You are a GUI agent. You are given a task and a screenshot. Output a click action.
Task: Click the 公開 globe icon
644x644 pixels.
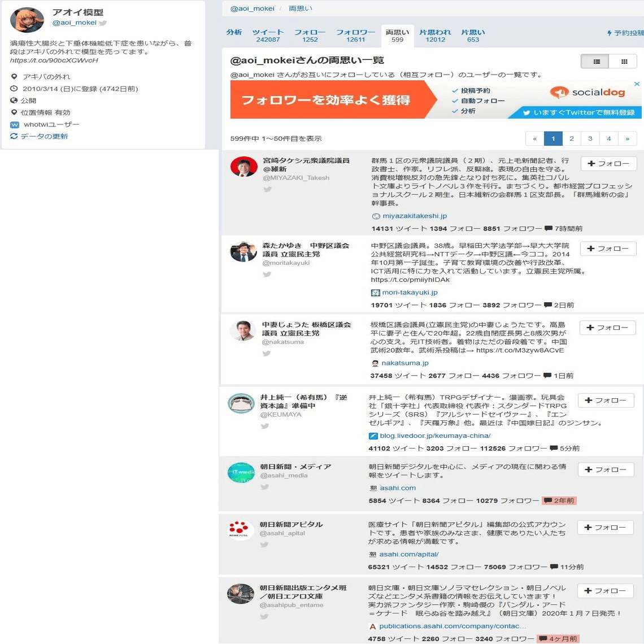point(14,100)
